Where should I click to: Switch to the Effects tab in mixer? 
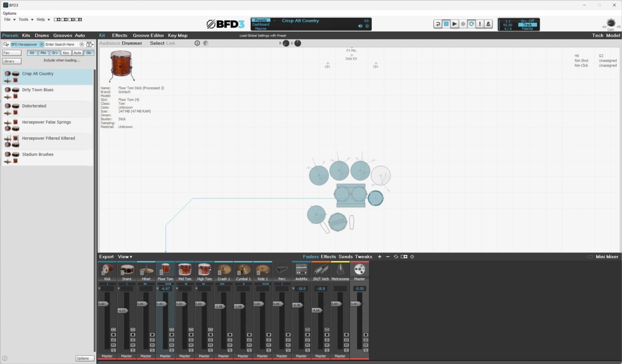pyautogui.click(x=328, y=257)
